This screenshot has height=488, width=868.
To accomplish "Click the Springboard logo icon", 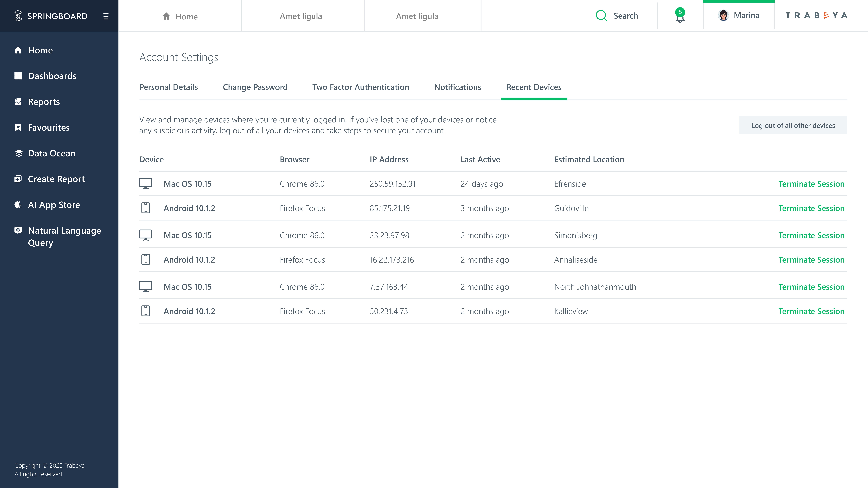I will tap(18, 16).
